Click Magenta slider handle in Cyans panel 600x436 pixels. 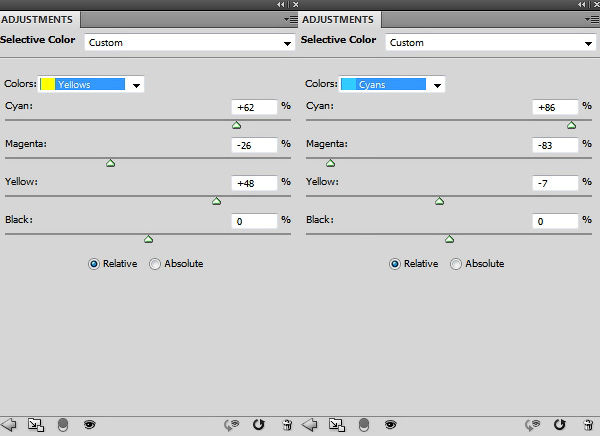tap(331, 163)
